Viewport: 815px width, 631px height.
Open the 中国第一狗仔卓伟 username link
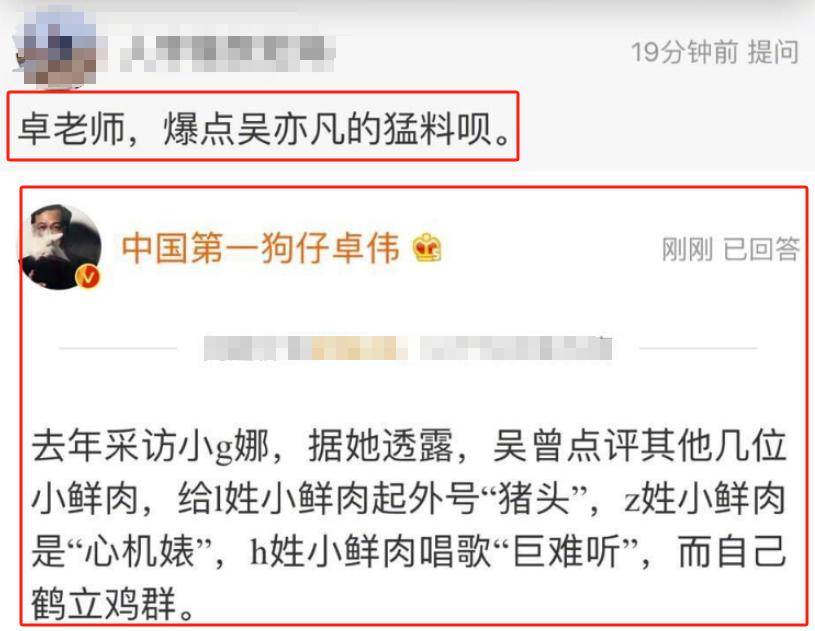(x=261, y=247)
